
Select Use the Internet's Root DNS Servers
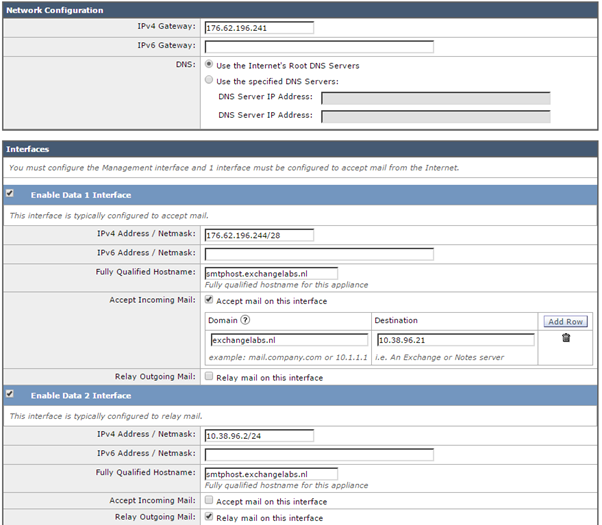[x=209, y=65]
